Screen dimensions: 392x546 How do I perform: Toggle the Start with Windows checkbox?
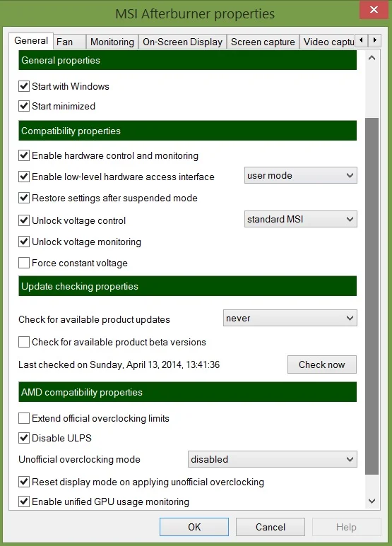(x=24, y=86)
